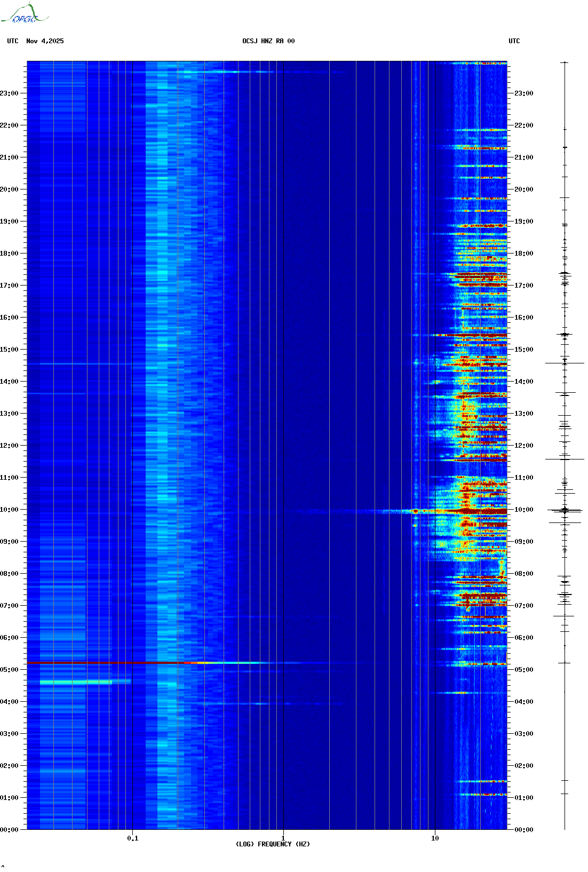The width and height of the screenshot is (588, 872).
Task: Select the 20:00 tick on the left axis
Action: [x=10, y=189]
